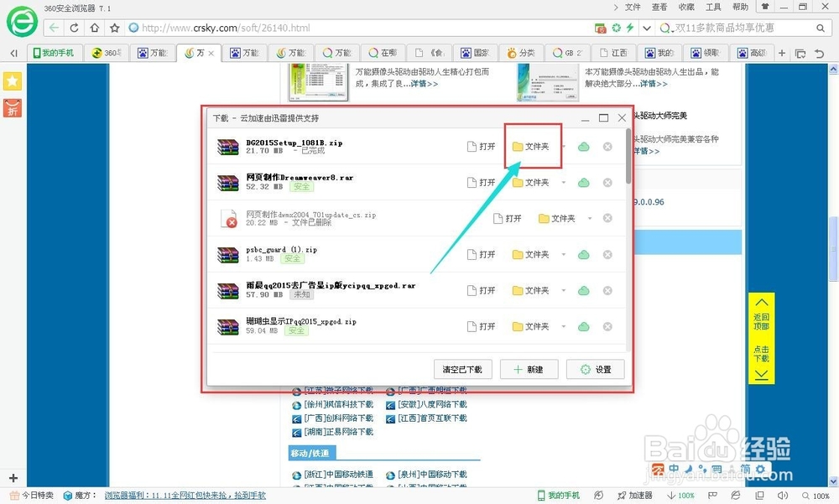Image resolution: width=839 pixels, height=504 pixels.
Task: Click 清空已下载 button
Action: coord(462,369)
